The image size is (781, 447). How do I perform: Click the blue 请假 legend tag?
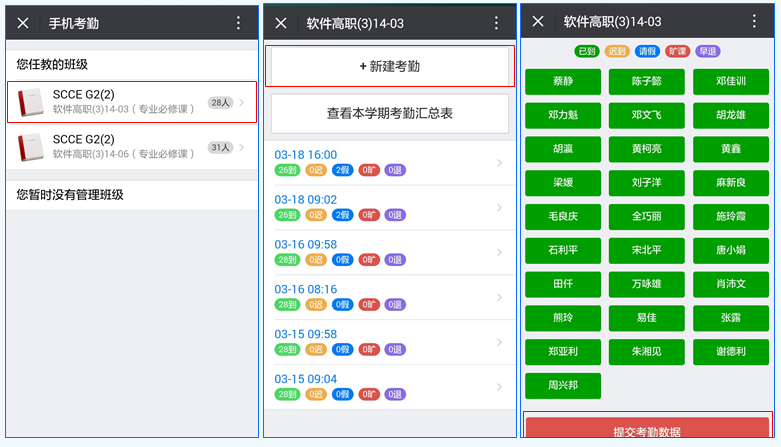point(647,51)
